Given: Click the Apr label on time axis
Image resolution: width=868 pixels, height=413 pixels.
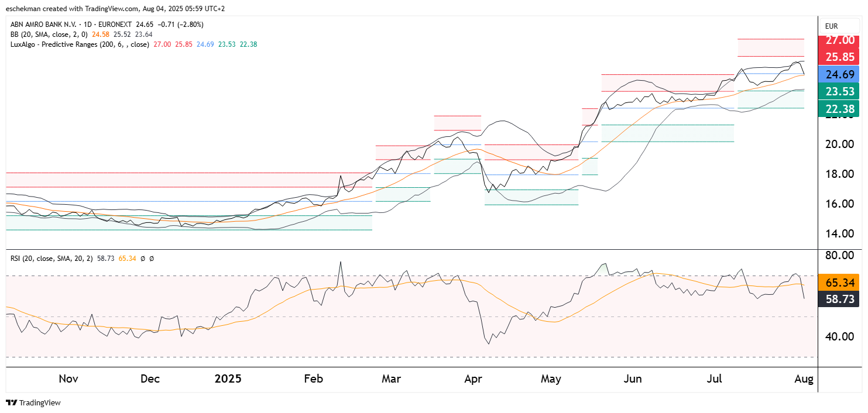Looking at the screenshot, I should tap(473, 378).
